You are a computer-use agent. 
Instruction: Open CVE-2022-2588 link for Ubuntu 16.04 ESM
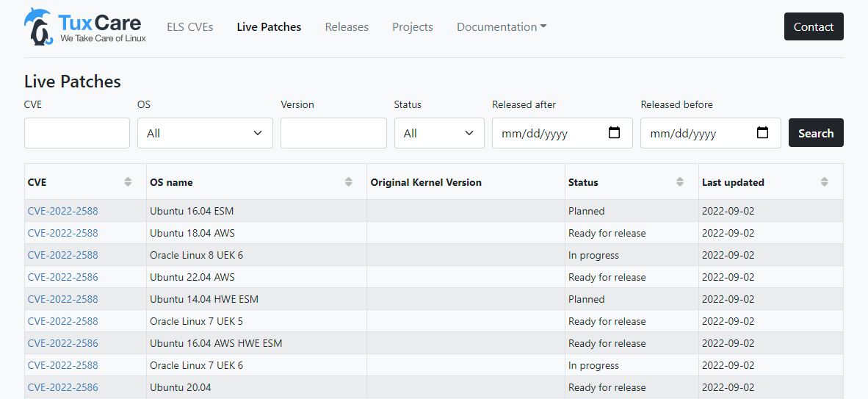62,211
